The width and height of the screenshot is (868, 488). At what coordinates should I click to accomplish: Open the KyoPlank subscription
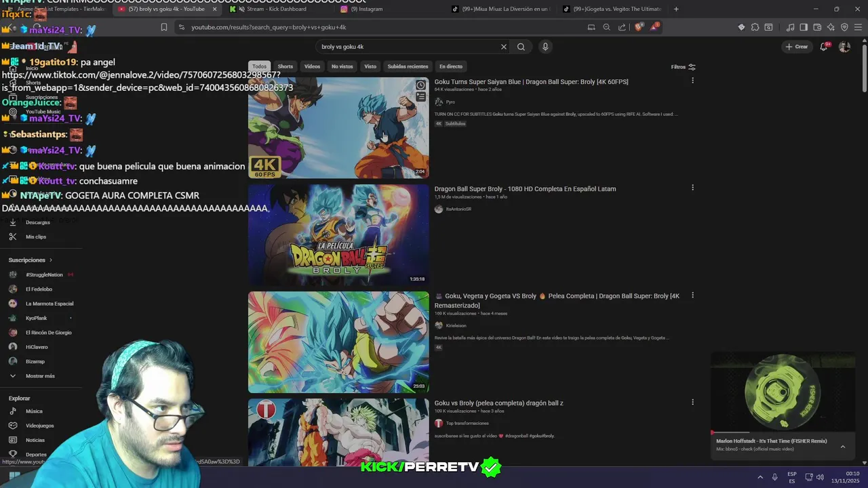click(x=37, y=318)
